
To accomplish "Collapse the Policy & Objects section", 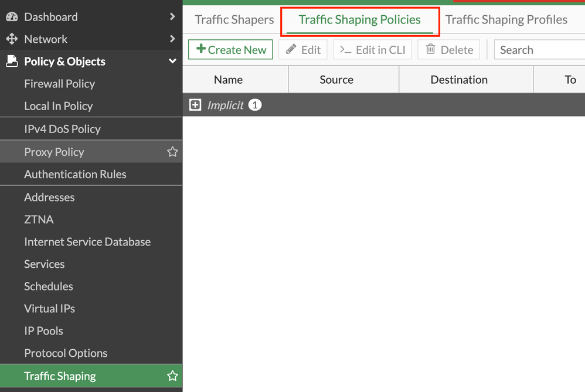I will tap(172, 62).
